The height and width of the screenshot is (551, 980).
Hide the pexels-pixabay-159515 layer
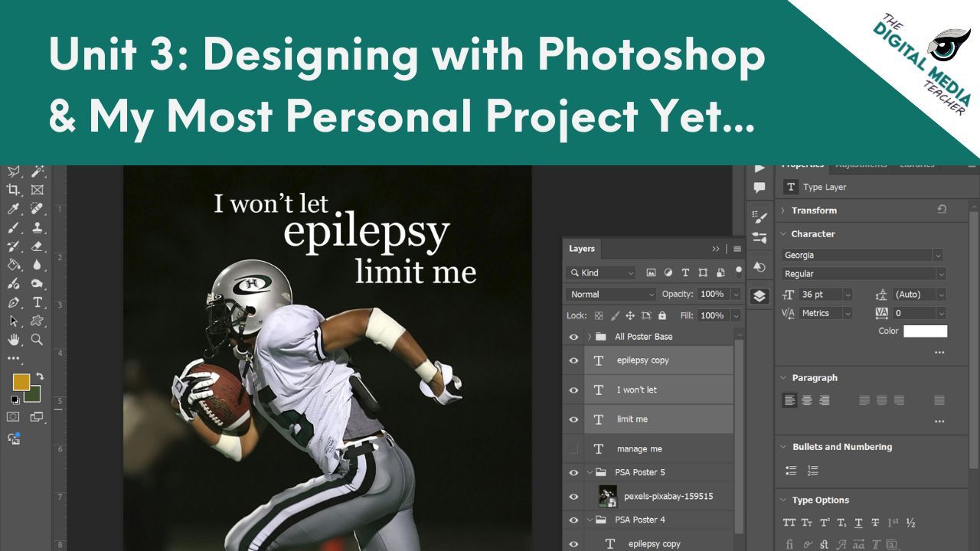click(573, 497)
